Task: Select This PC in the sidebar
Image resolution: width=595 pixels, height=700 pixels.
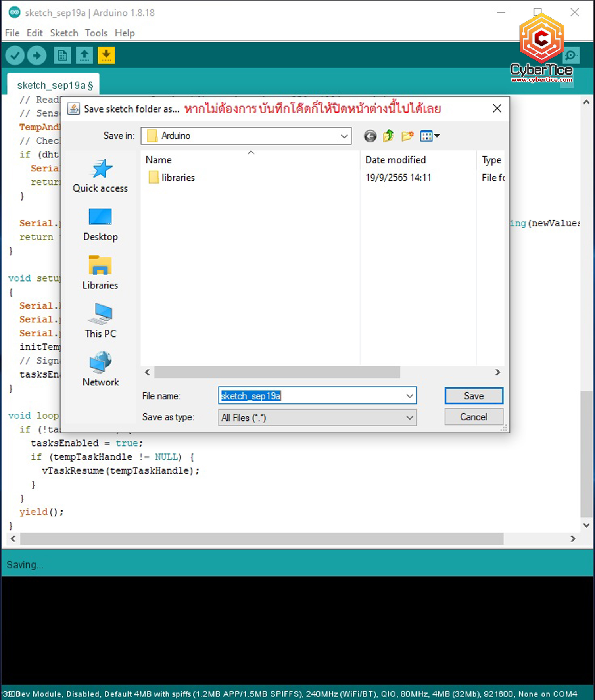Action: point(100,321)
